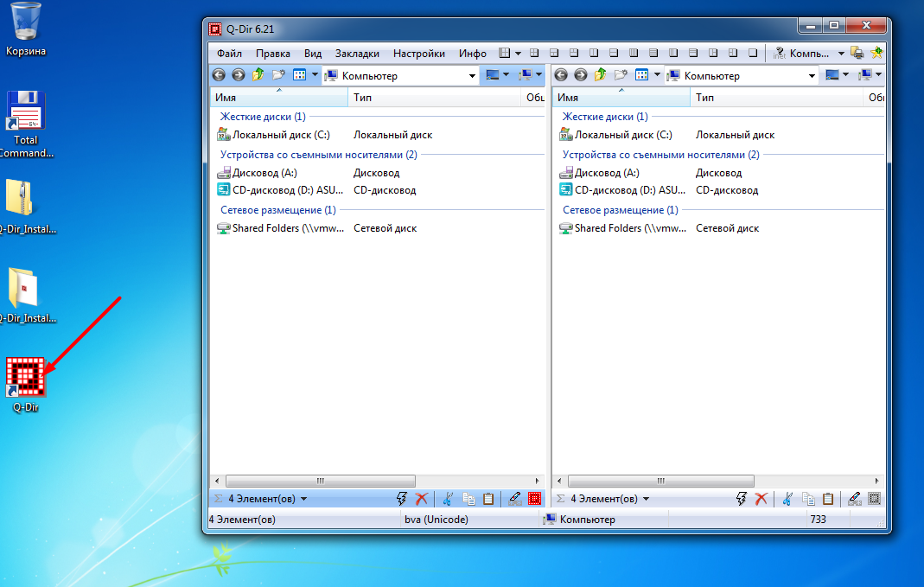
Task: Select Локальный диск (C:) in left pane
Action: pyautogui.click(x=274, y=135)
